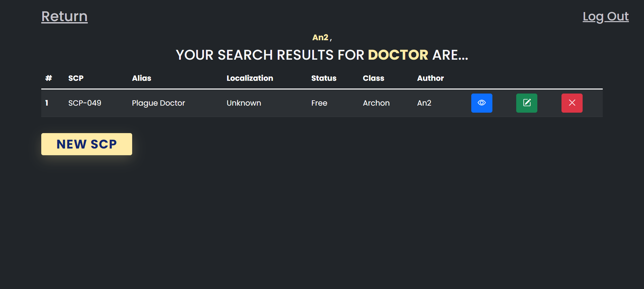
Task: Delete SCP-049 using the red X button
Action: coord(572,103)
